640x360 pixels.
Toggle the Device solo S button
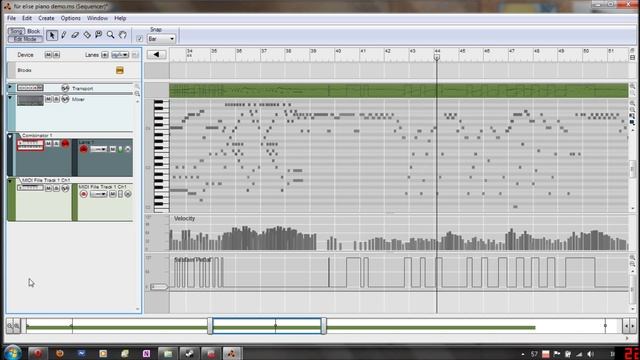pos(56,55)
